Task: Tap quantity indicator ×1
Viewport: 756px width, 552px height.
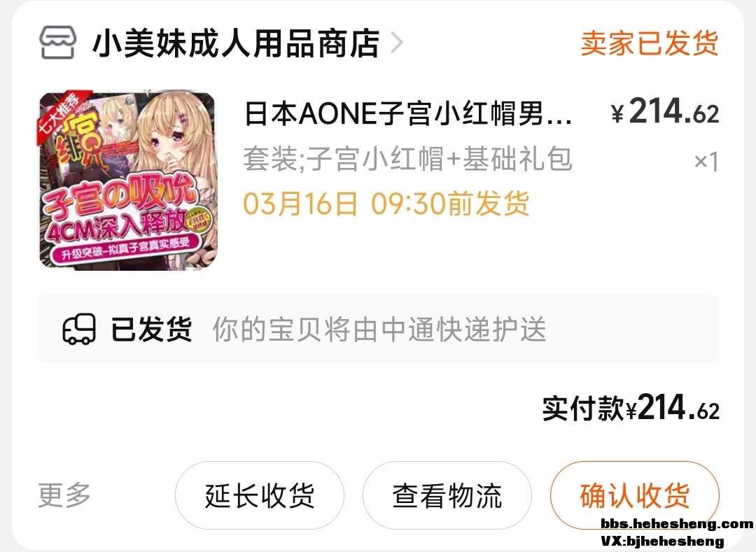Action: pos(706,162)
